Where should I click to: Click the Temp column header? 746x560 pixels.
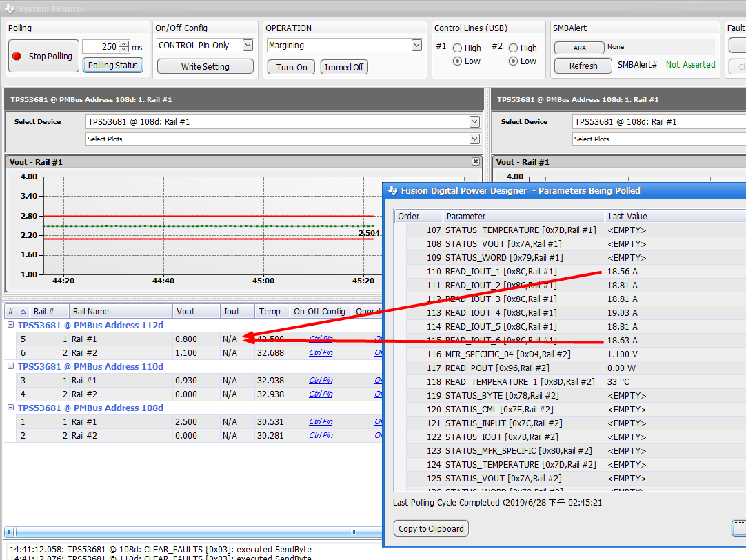pos(272,311)
